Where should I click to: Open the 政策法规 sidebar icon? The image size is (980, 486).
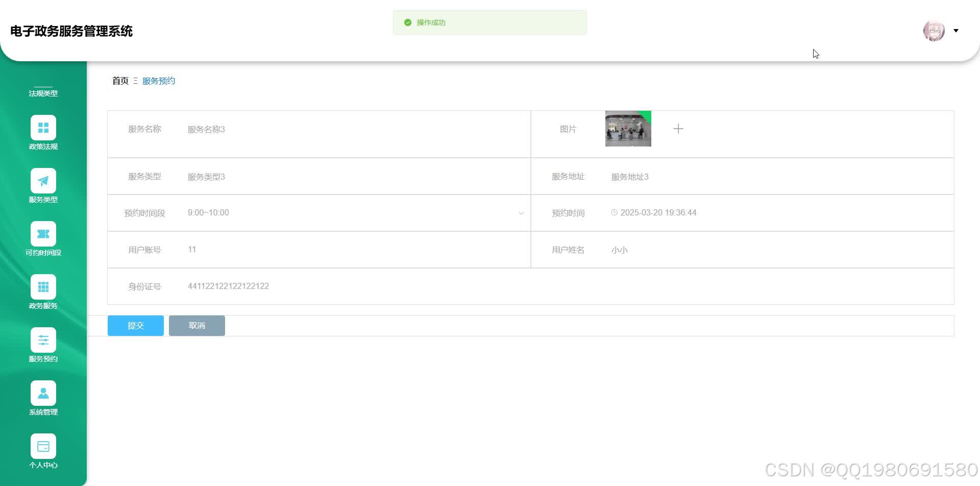pos(43,128)
